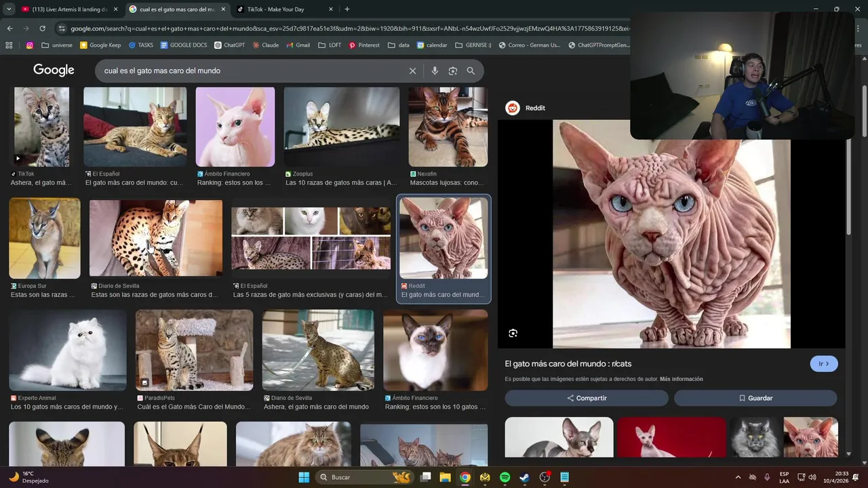Open the Europa Sur caracal thumbnail
The image size is (868, 488).
click(x=45, y=238)
